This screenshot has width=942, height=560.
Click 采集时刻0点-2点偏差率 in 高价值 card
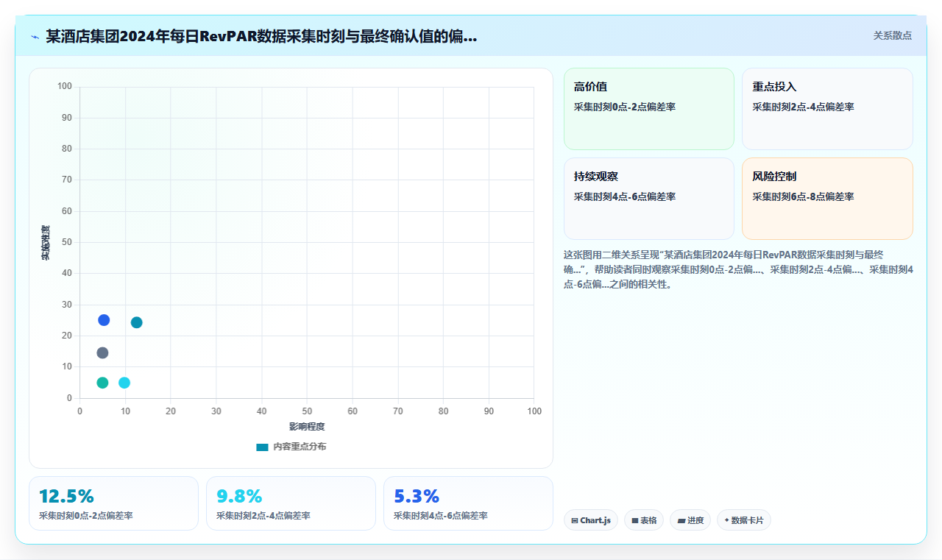coord(625,107)
